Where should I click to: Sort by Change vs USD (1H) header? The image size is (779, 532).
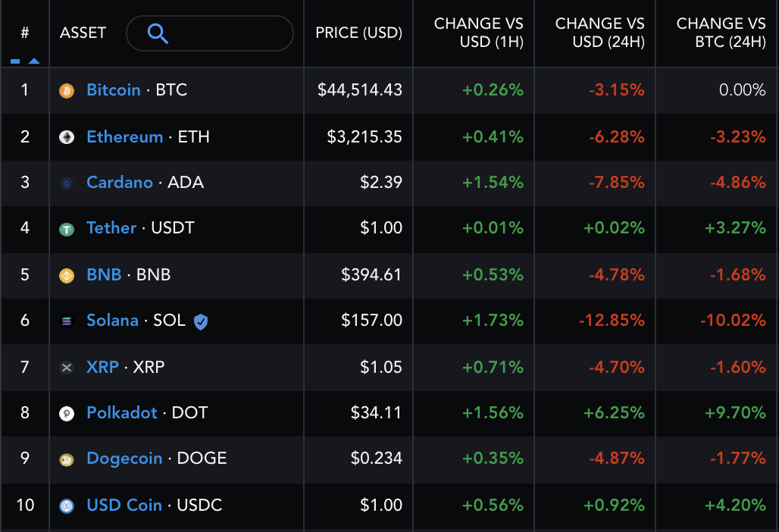tap(478, 33)
